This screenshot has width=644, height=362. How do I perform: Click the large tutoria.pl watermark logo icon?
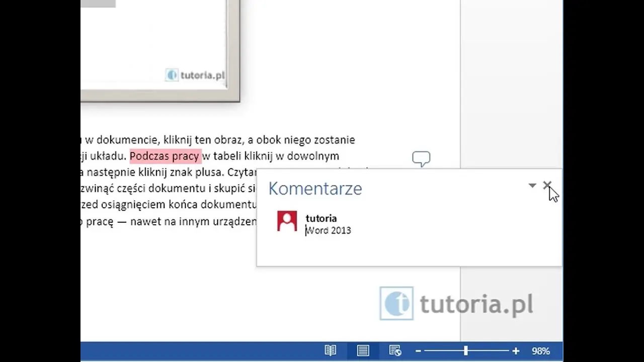pos(396,303)
